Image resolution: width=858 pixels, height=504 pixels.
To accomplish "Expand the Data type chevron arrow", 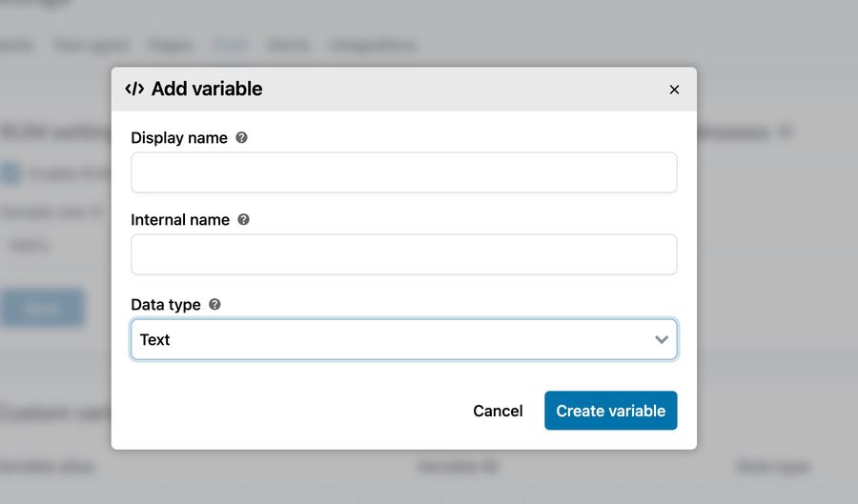I will point(662,340).
